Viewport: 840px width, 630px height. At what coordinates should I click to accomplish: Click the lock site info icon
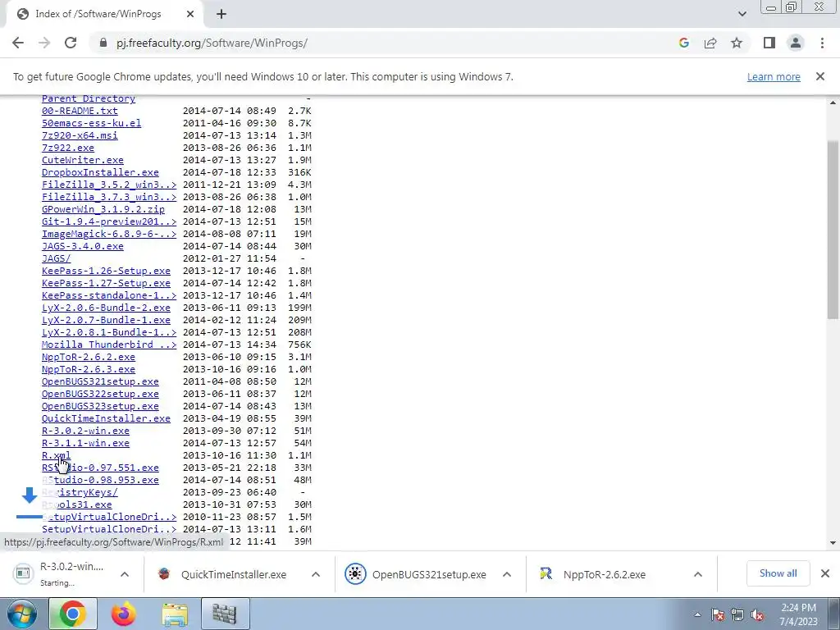point(103,43)
